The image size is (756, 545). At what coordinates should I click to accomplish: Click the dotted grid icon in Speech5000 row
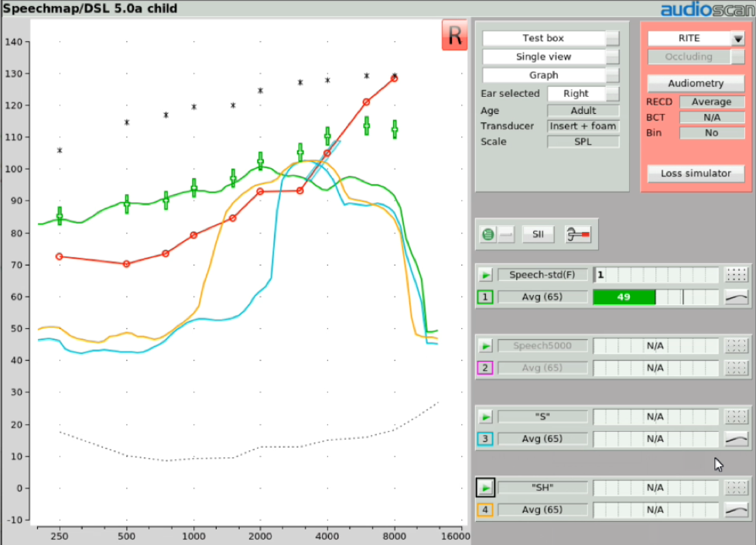click(x=736, y=346)
